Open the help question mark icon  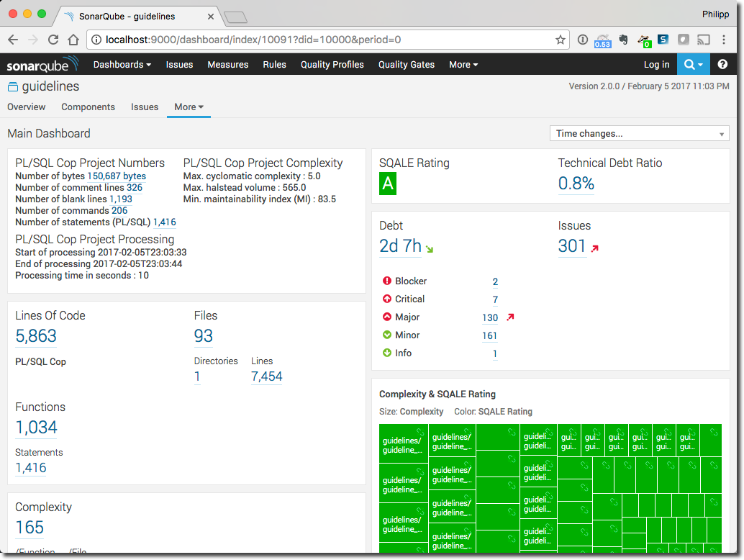[x=722, y=65]
